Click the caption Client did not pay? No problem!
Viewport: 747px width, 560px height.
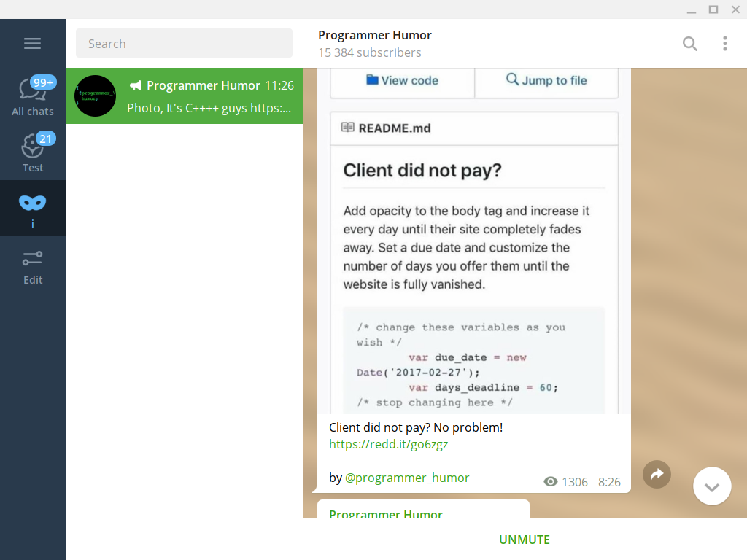pyautogui.click(x=415, y=427)
